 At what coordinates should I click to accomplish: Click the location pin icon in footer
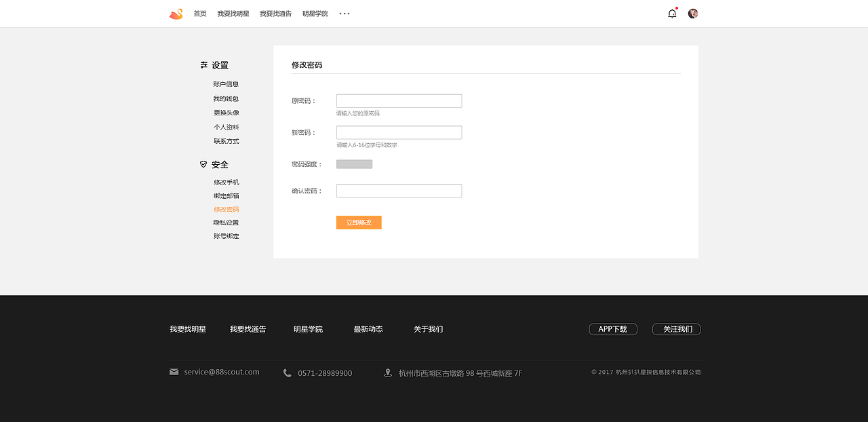tap(387, 372)
